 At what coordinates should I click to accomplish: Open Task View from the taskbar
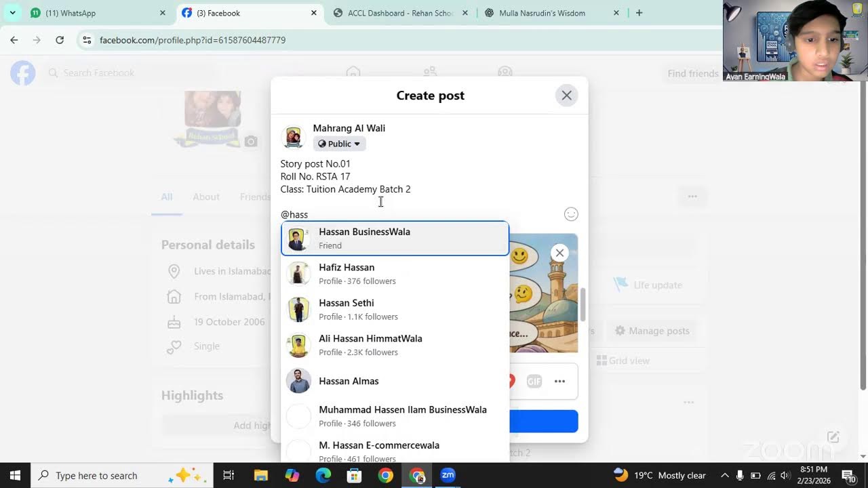coord(229,475)
